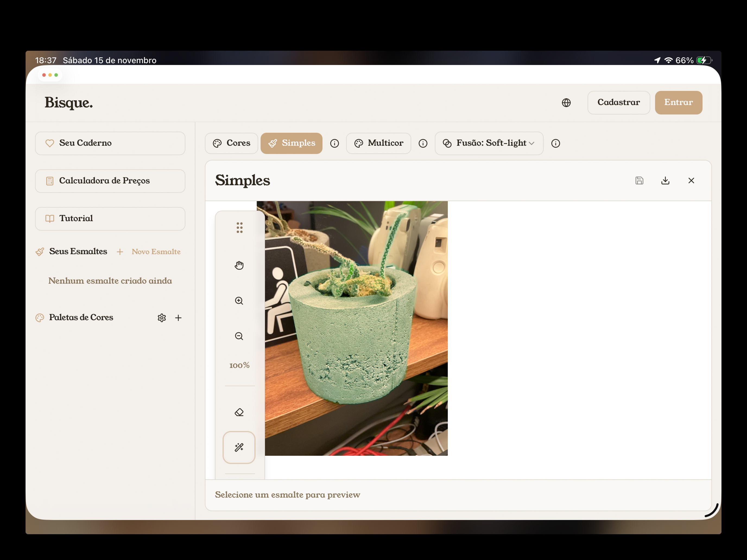The width and height of the screenshot is (747, 560).
Task: Click the plus icon beside Novo Esmalte
Action: pyautogui.click(x=120, y=252)
